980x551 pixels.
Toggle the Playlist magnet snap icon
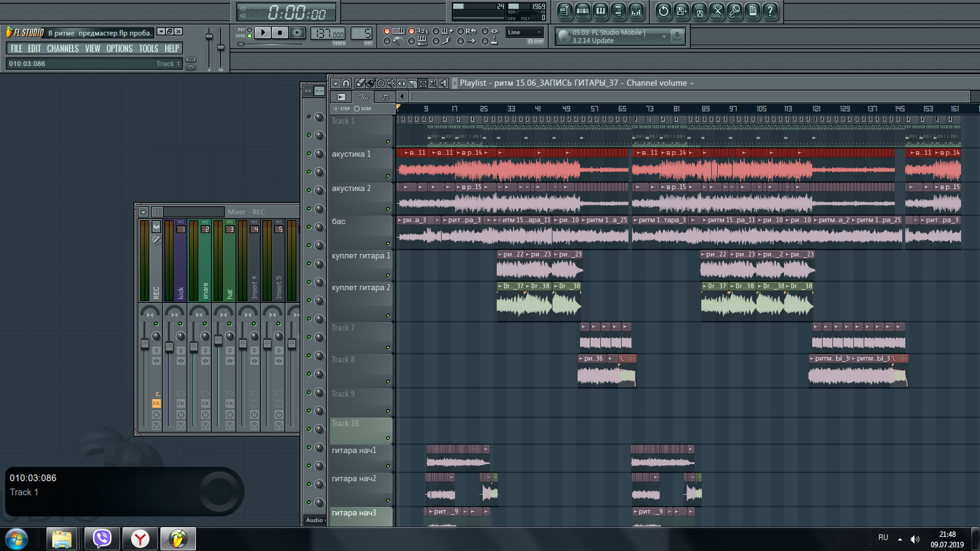pos(346,83)
